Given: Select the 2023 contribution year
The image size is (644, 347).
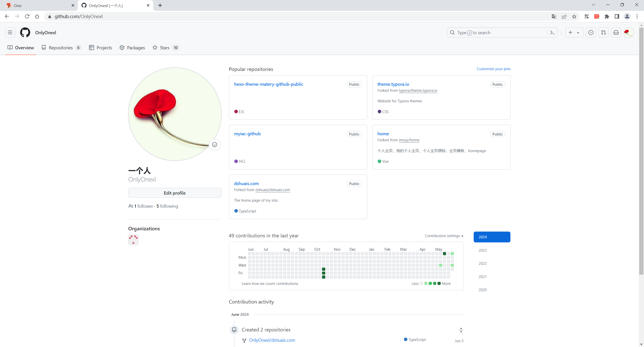Looking at the screenshot, I should pyautogui.click(x=492, y=250).
